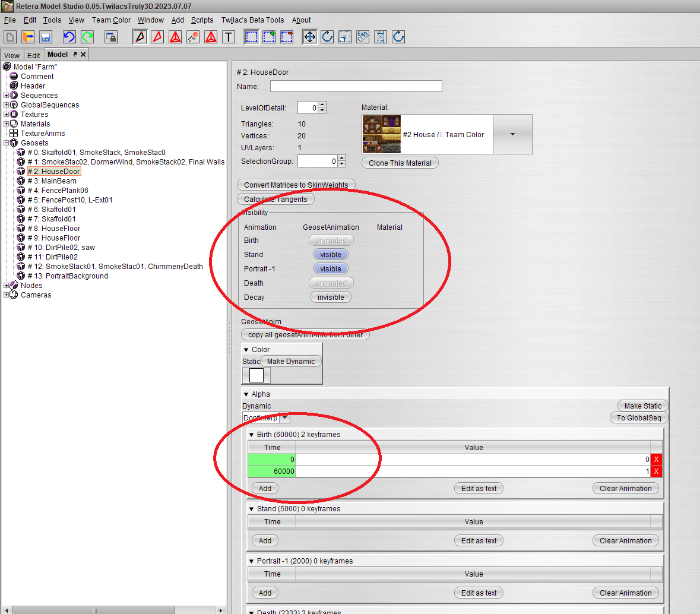
Task: Select the T text tool icon
Action: pos(229,37)
